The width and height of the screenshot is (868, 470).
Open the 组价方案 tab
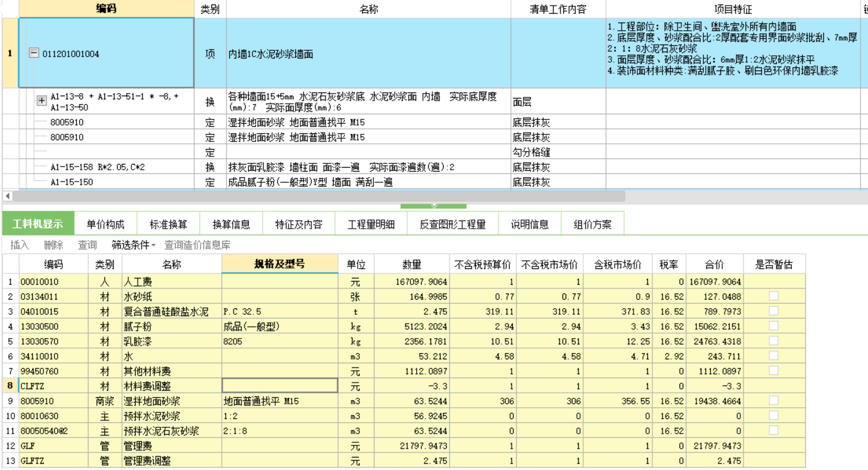point(593,224)
